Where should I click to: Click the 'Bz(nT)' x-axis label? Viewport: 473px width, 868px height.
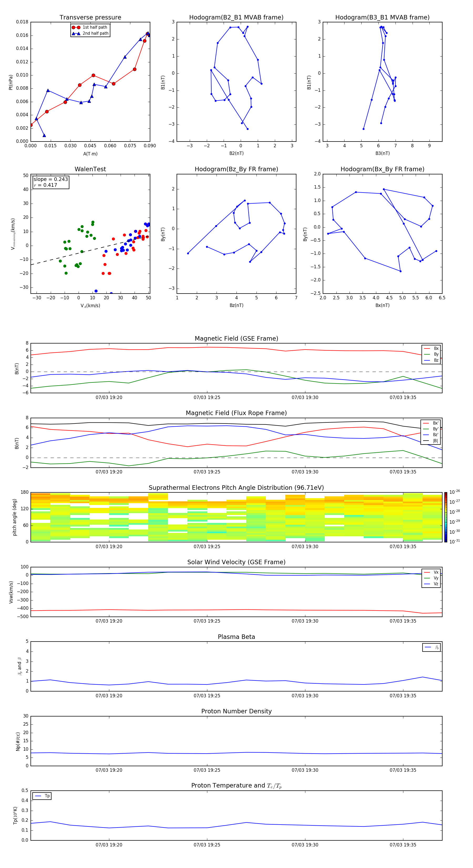coord(236,305)
